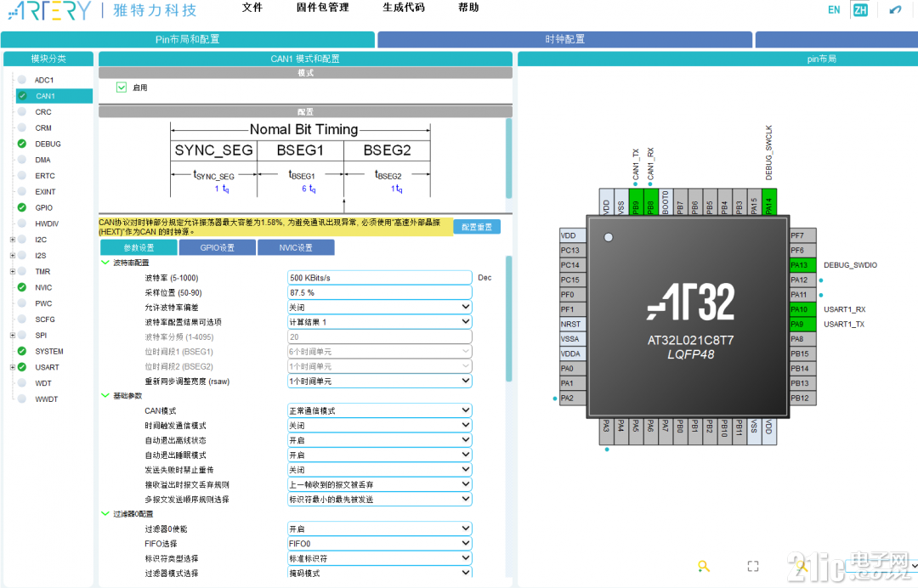Toggle the WDT module status circle
The image size is (918, 588).
pyautogui.click(x=21, y=382)
